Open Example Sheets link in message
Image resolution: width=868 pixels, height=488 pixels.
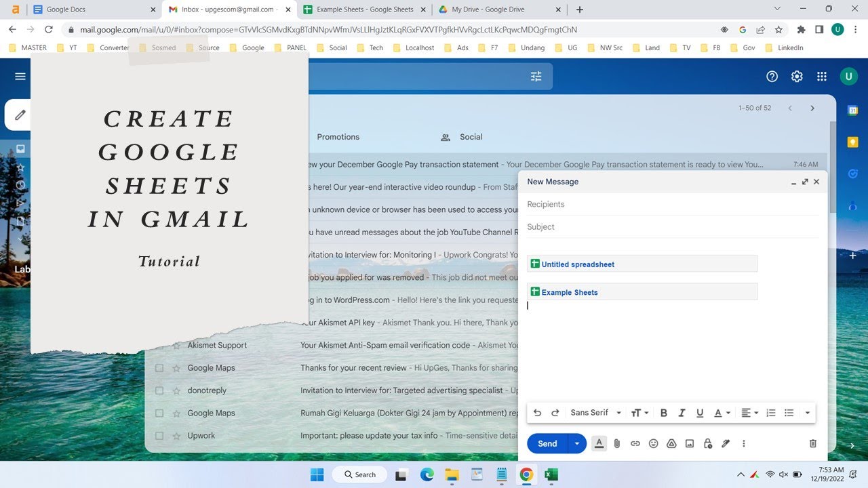(x=570, y=292)
